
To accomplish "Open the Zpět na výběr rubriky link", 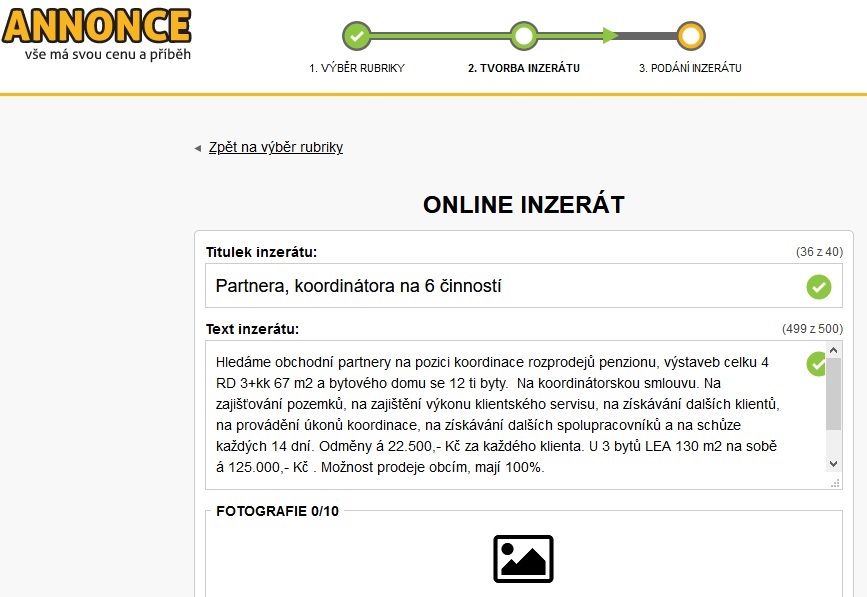I will [275, 148].
